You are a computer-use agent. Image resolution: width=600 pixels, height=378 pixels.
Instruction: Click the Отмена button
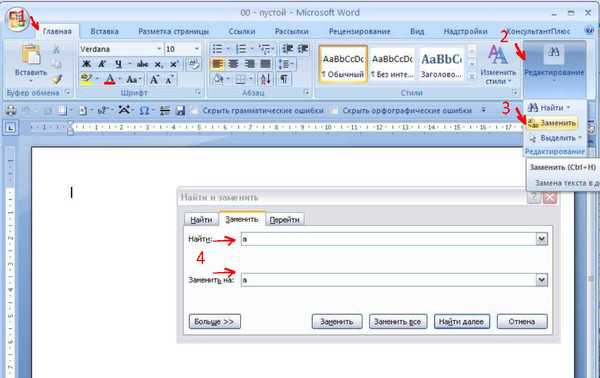coord(522,322)
